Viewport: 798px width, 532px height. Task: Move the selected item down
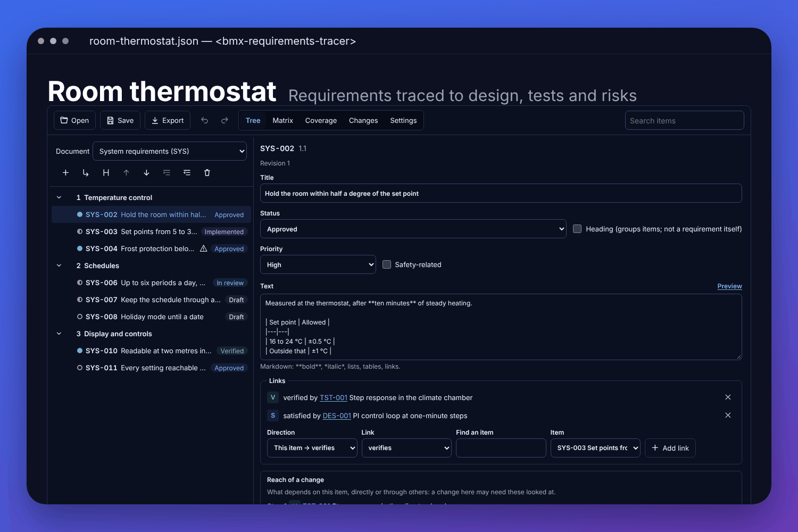point(146,172)
